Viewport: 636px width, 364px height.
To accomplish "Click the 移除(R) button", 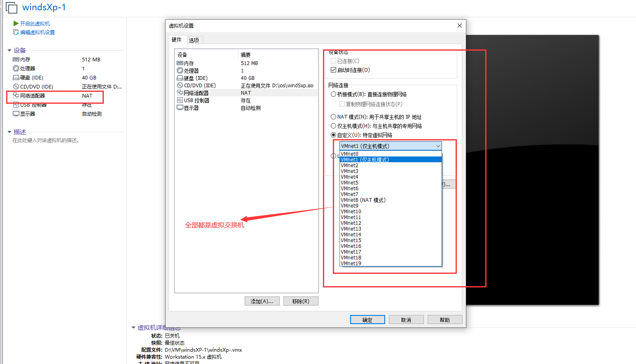I will tap(301, 301).
